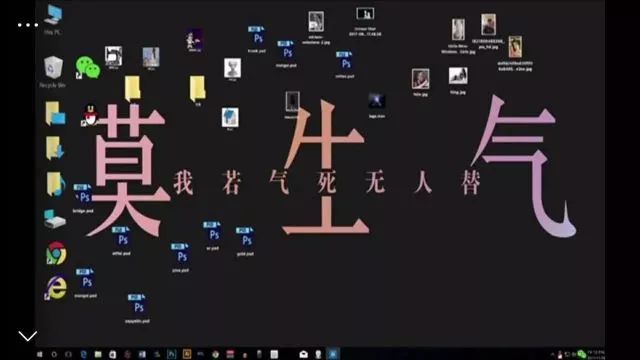Screen dimensions: 640x360
Task: Click the Cortana circle in taskbar
Action: pyautogui.click(x=54, y=354)
